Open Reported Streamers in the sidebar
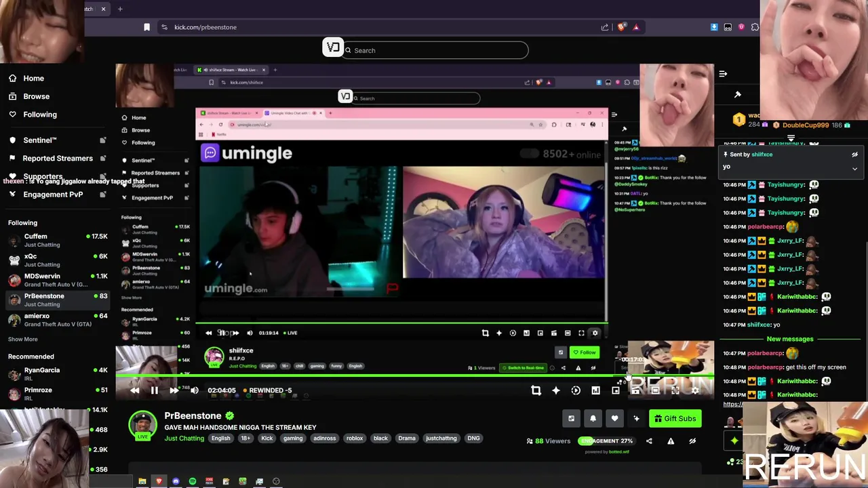Image resolution: width=868 pixels, height=488 pixels. pyautogui.click(x=58, y=159)
